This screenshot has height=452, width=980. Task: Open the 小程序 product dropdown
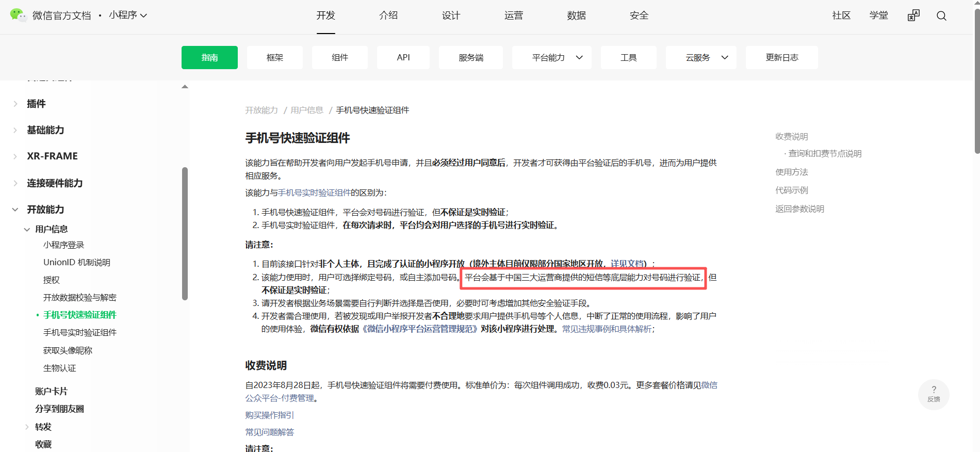128,15
